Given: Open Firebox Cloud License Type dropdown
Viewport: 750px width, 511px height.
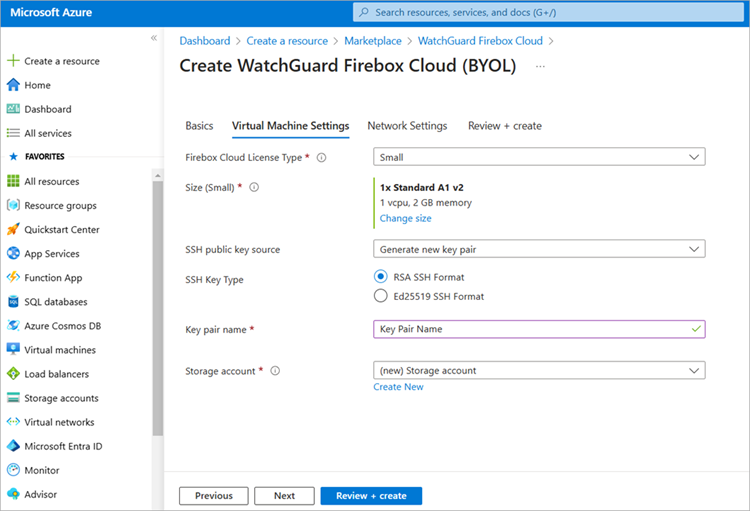Looking at the screenshot, I should [539, 157].
